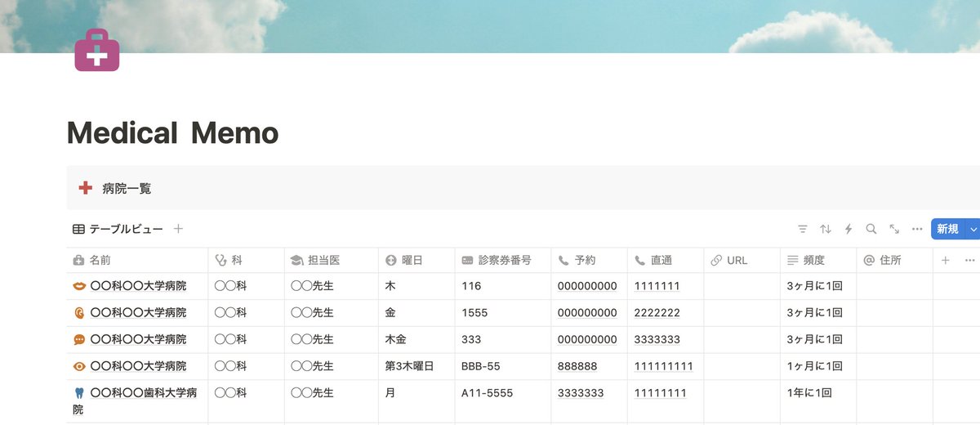The height and width of the screenshot is (425, 980).
Task: Open the 頻度 column header
Action: click(818, 261)
